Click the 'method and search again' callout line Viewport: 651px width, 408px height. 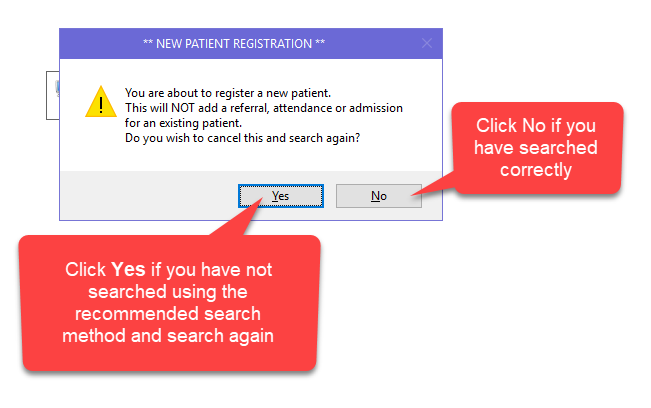[x=168, y=336]
